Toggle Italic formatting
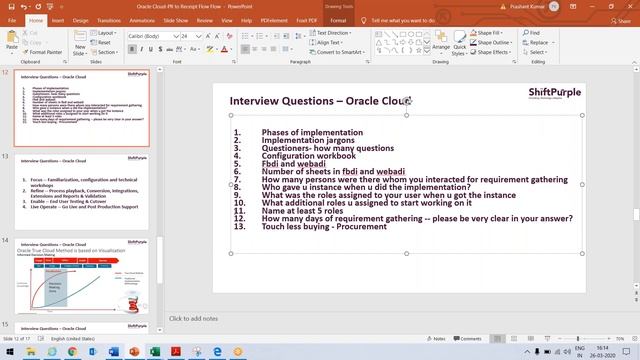The image size is (640, 360). tap(141, 49)
